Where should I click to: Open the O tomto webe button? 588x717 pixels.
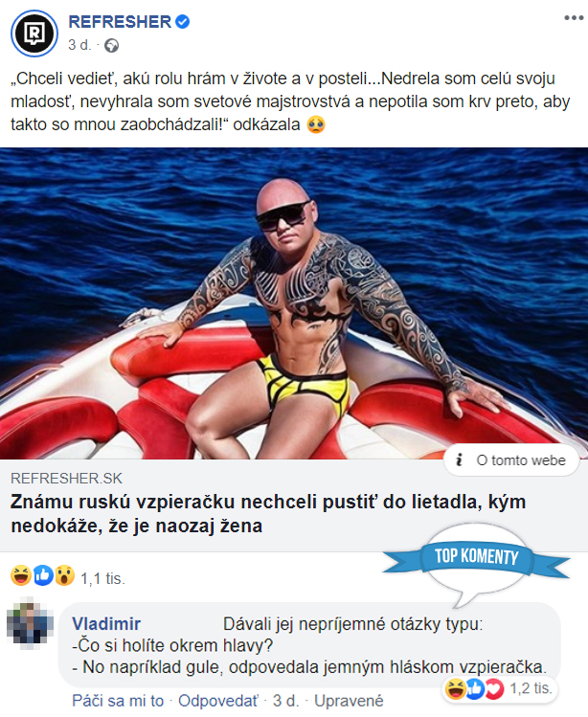coord(511,460)
